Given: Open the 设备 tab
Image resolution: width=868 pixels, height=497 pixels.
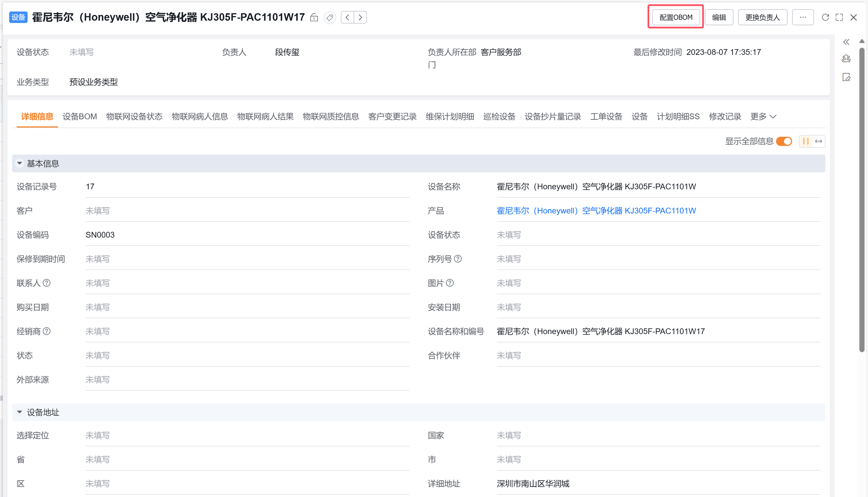Looking at the screenshot, I should coord(640,117).
